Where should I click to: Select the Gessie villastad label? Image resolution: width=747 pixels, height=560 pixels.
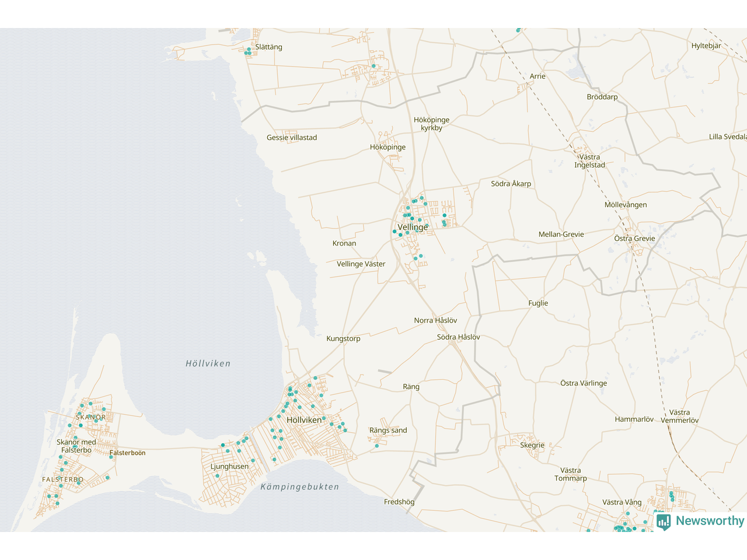[x=292, y=138]
